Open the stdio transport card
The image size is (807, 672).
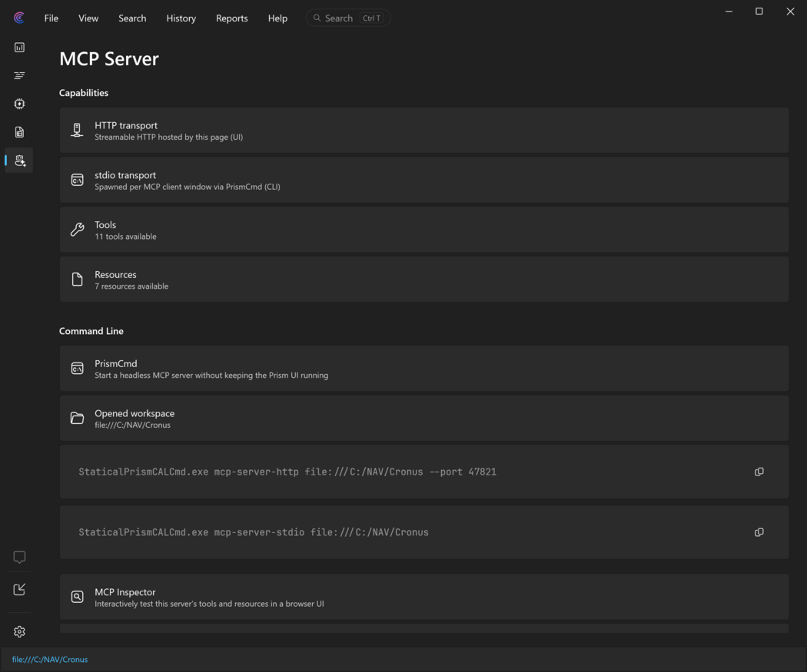[424, 180]
